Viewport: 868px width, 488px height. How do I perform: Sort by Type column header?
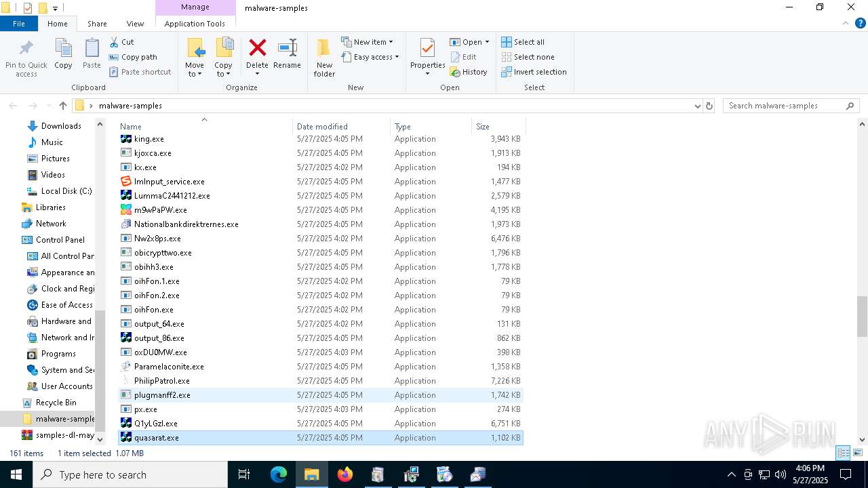click(431, 126)
